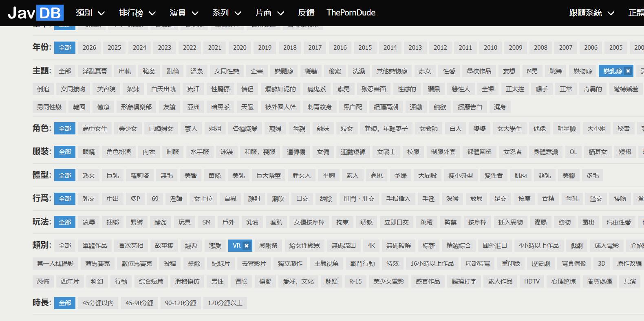Choose year 2012 in 年份 row
Image resolution: width=644 pixels, height=321 pixels.
pos(440,48)
